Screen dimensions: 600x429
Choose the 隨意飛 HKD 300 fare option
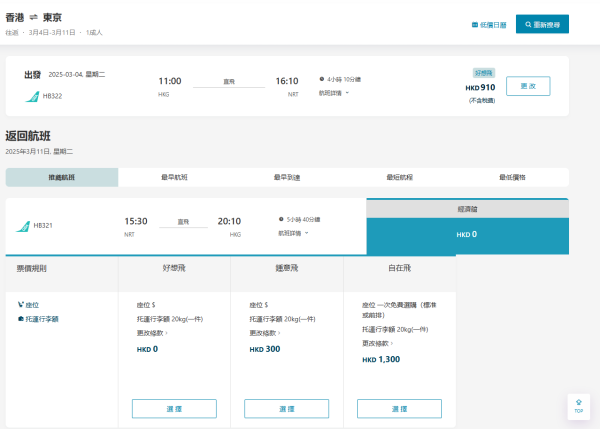click(286, 408)
